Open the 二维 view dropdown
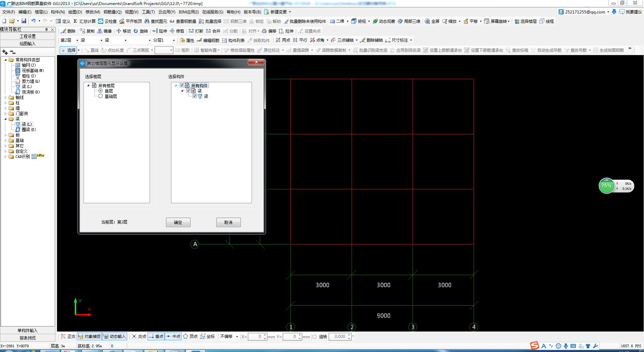This screenshot has height=352, width=644. click(347, 21)
